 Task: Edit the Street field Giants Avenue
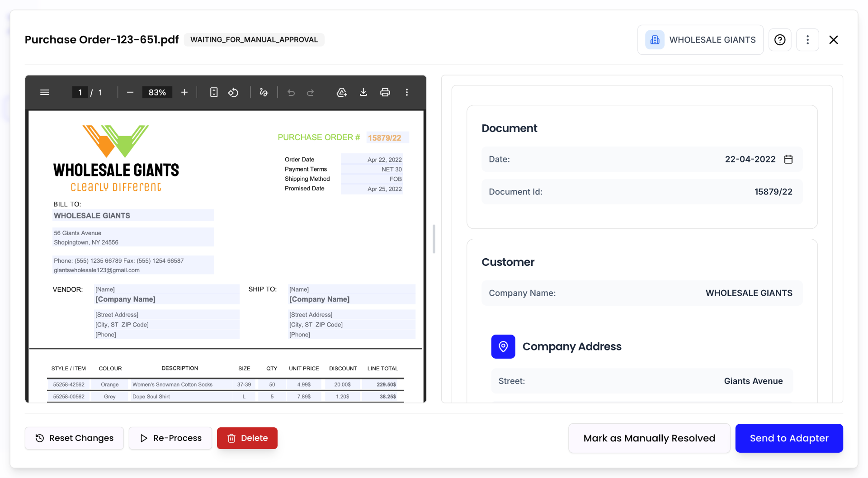tap(642, 381)
